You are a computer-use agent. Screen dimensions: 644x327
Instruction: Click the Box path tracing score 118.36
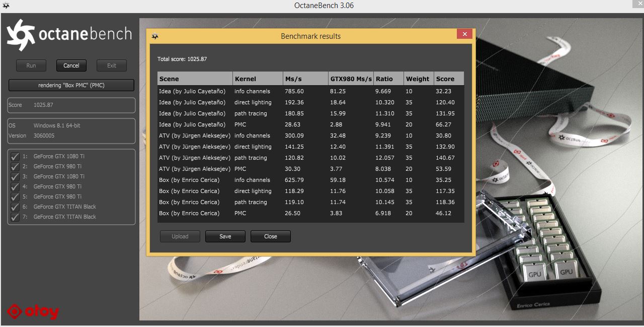coord(445,202)
